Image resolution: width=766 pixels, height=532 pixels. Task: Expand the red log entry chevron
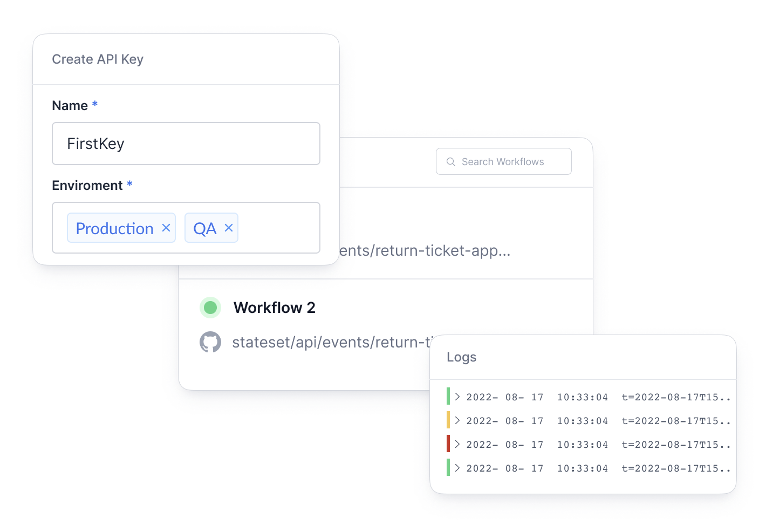[x=457, y=445]
